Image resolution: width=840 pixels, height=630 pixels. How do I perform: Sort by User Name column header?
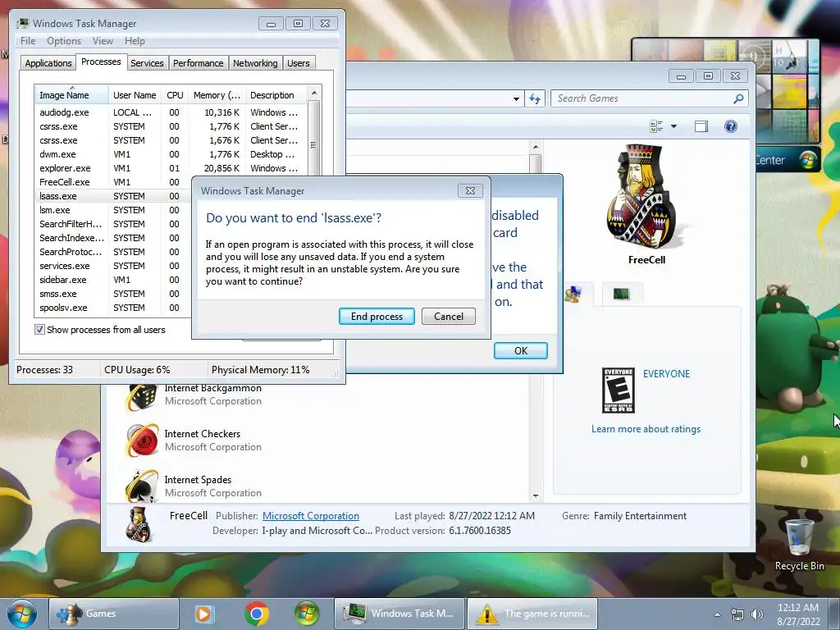(135, 95)
